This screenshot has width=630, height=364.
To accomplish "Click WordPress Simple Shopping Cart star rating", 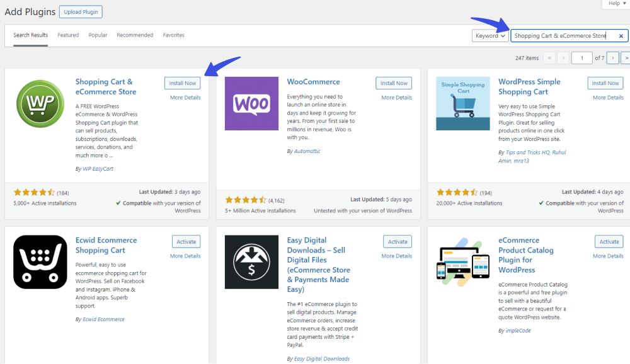I will 457,193.
